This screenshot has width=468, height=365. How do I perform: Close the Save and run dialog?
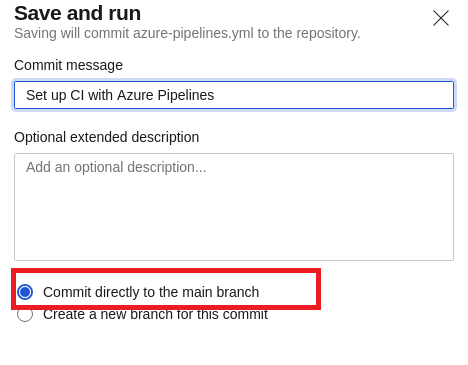(x=441, y=18)
